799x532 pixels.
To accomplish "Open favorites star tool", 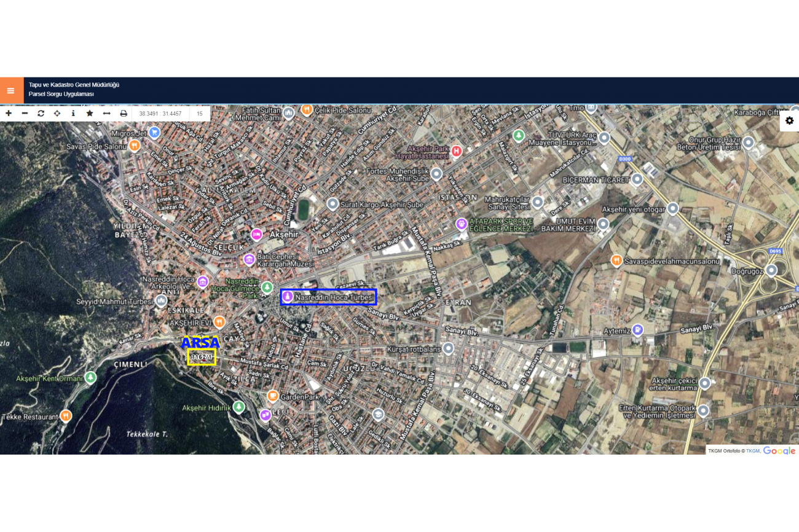I will (90, 114).
